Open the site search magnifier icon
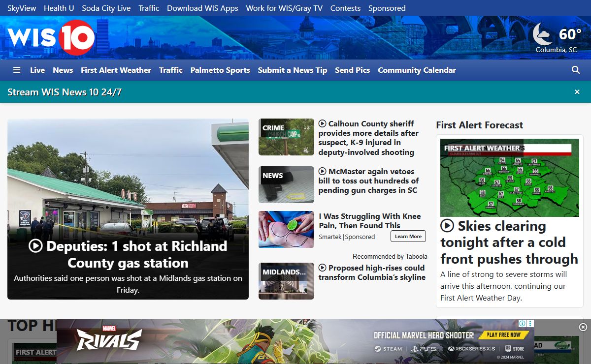The image size is (591, 364). point(576,70)
